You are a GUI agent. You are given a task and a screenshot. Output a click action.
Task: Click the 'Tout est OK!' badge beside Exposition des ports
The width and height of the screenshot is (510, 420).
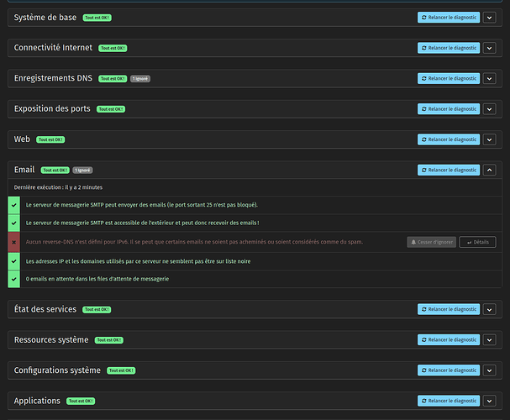pyautogui.click(x=111, y=109)
